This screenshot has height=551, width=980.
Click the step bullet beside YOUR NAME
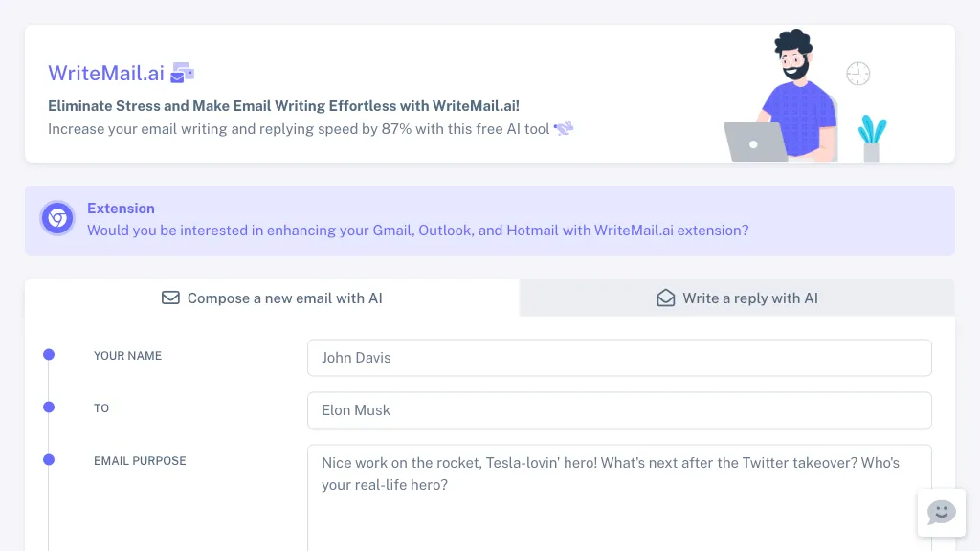pyautogui.click(x=49, y=355)
